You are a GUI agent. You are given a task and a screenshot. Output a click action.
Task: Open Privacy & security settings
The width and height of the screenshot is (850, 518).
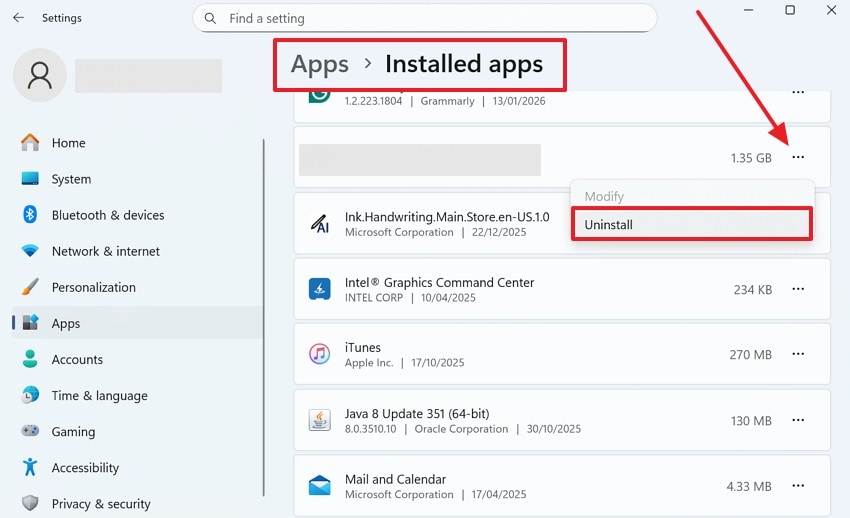coord(138,503)
